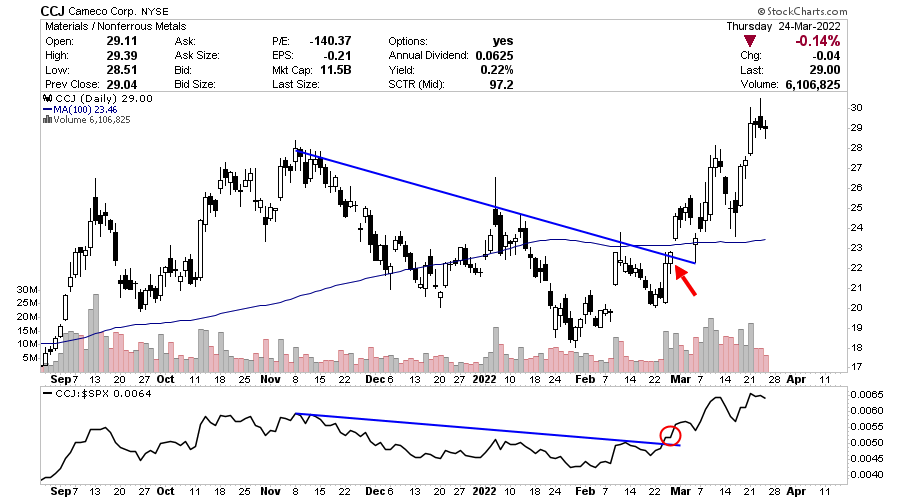Click the candlestick icon beside CCJ (Daily)

pos(48,99)
